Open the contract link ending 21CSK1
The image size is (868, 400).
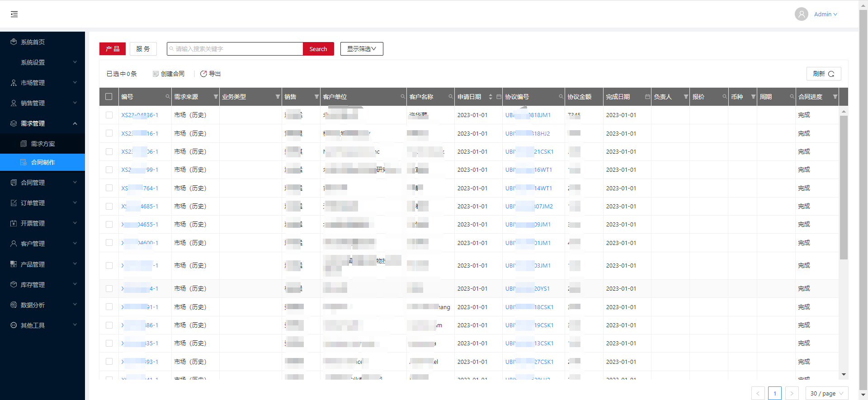[x=529, y=152]
